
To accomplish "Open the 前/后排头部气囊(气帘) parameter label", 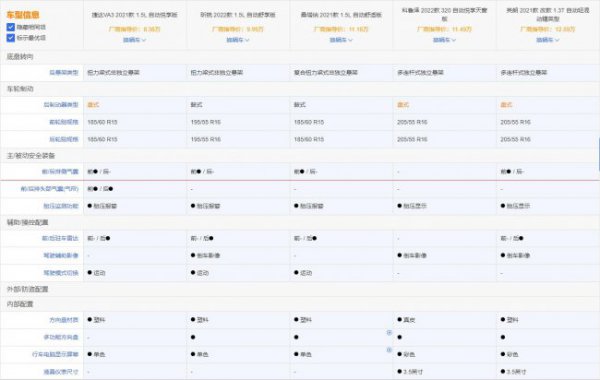I will [49, 189].
